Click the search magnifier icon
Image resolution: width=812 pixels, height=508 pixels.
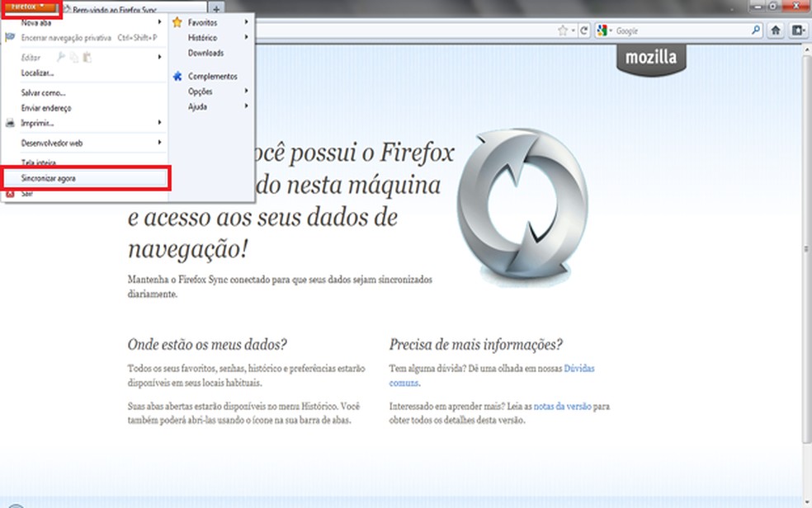[756, 30]
